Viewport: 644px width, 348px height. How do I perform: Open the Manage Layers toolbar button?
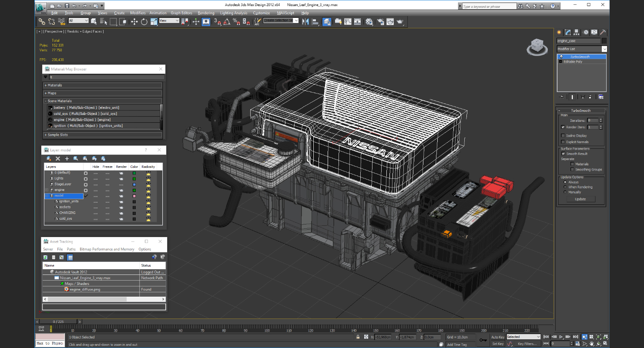pos(327,21)
